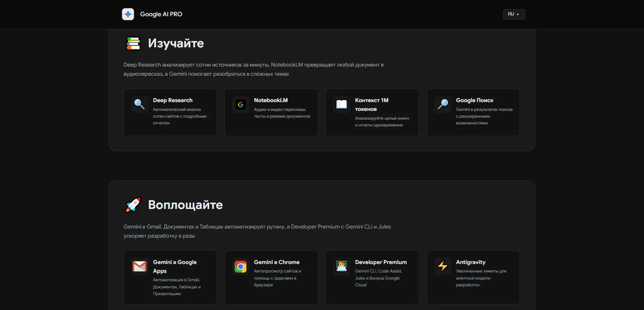Click the Gmail envelope icon
This screenshot has width=644, height=310.
point(139,266)
